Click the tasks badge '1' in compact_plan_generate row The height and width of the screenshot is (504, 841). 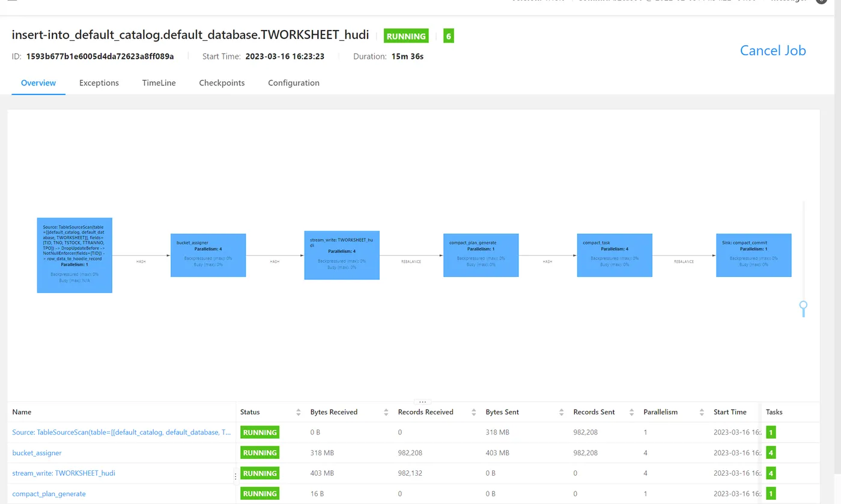pos(771,494)
